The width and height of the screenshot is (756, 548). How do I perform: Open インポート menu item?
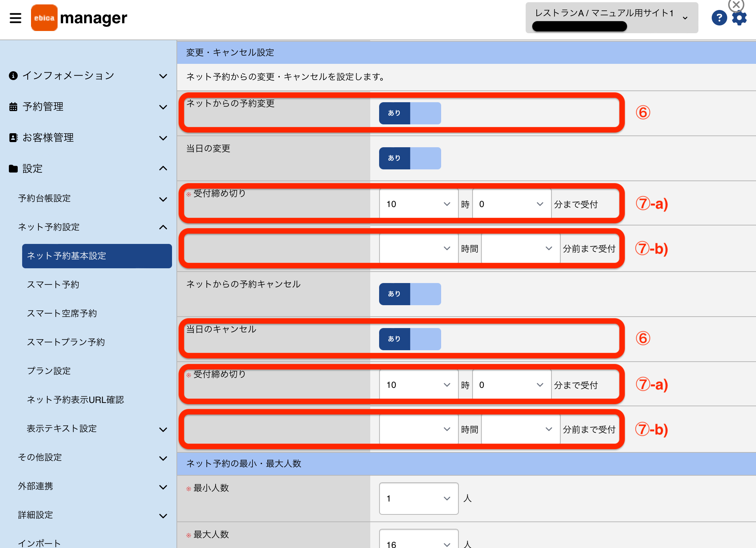(x=39, y=543)
